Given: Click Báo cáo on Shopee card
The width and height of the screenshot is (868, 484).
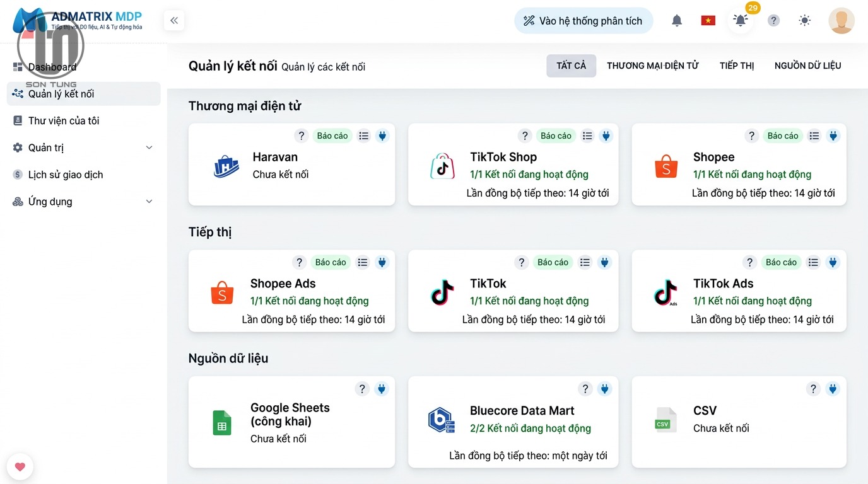Looking at the screenshot, I should [x=783, y=135].
